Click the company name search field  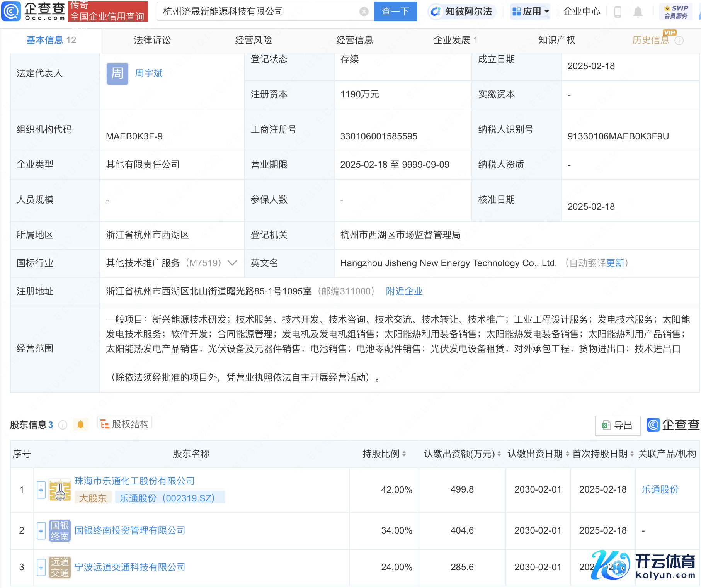(x=259, y=12)
